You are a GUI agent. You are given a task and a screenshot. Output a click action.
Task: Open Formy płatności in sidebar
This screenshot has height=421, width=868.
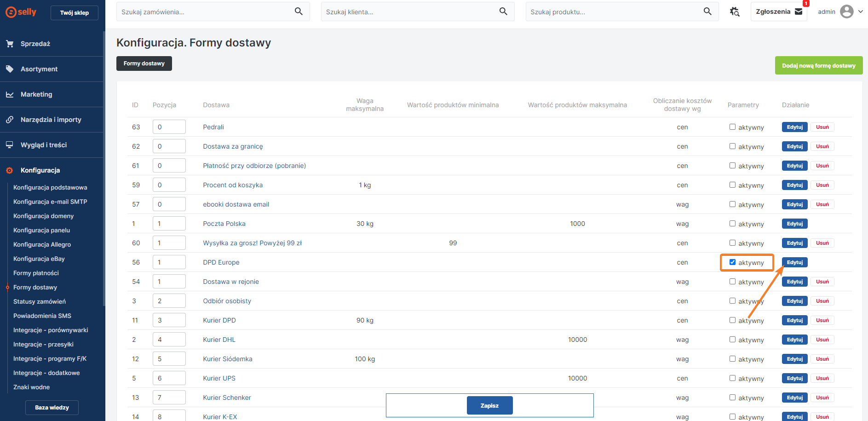tap(36, 273)
